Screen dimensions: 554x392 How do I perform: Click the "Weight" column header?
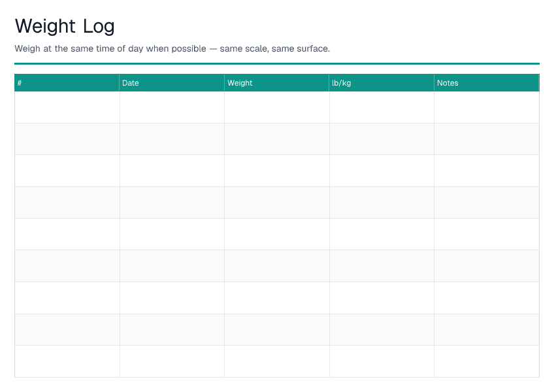point(276,83)
